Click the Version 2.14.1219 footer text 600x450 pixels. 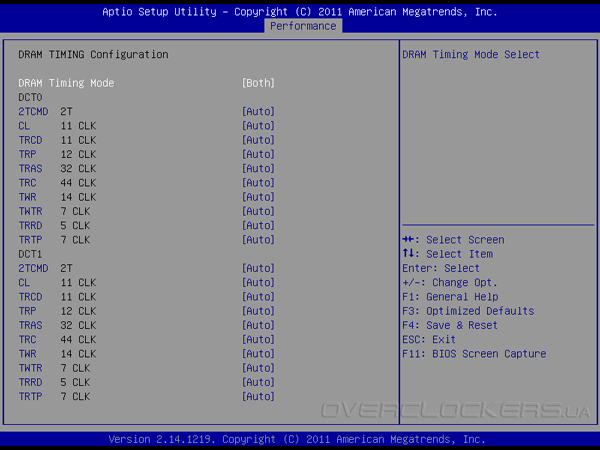click(297, 439)
